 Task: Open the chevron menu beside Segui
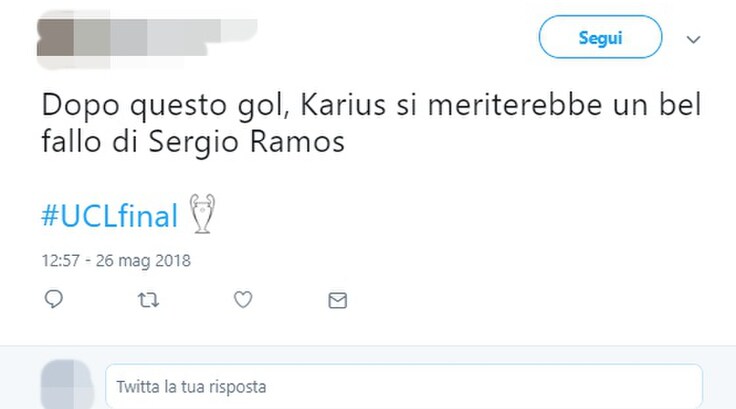coord(693,39)
